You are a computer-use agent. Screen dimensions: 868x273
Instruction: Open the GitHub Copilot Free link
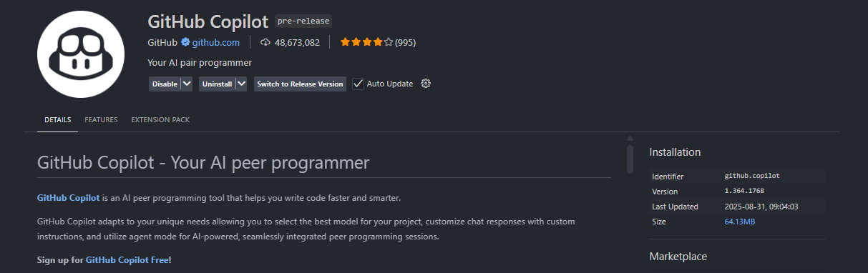pyautogui.click(x=127, y=260)
